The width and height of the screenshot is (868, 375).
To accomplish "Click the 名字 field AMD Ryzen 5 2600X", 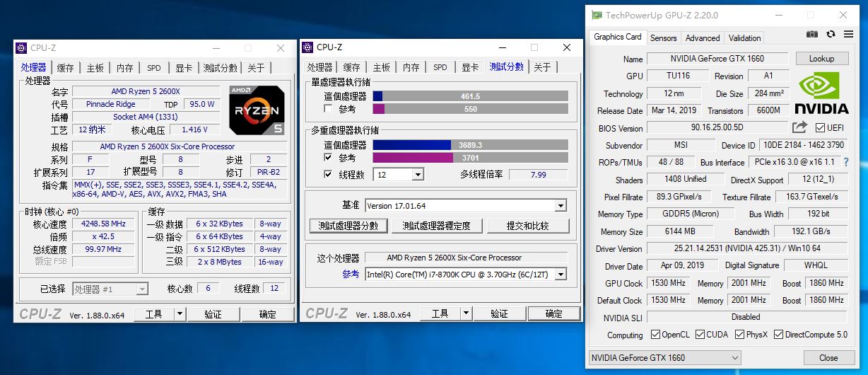I will [146, 91].
